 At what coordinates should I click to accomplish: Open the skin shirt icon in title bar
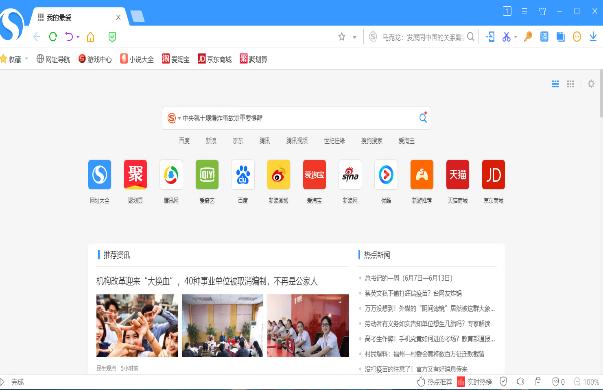point(542,12)
